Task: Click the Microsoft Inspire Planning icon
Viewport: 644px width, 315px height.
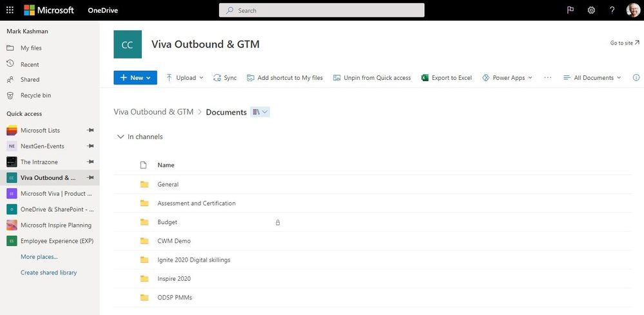Action: point(12,225)
